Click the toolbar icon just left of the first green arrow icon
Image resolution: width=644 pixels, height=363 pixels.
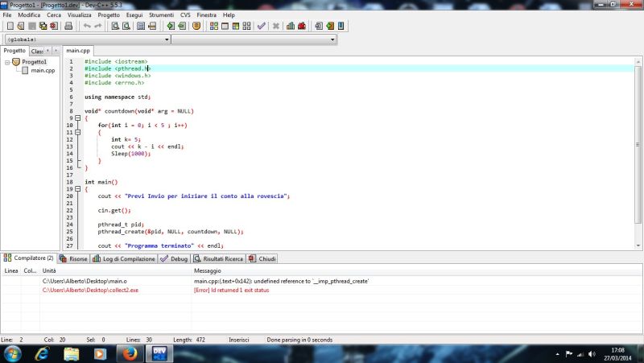(x=152, y=26)
